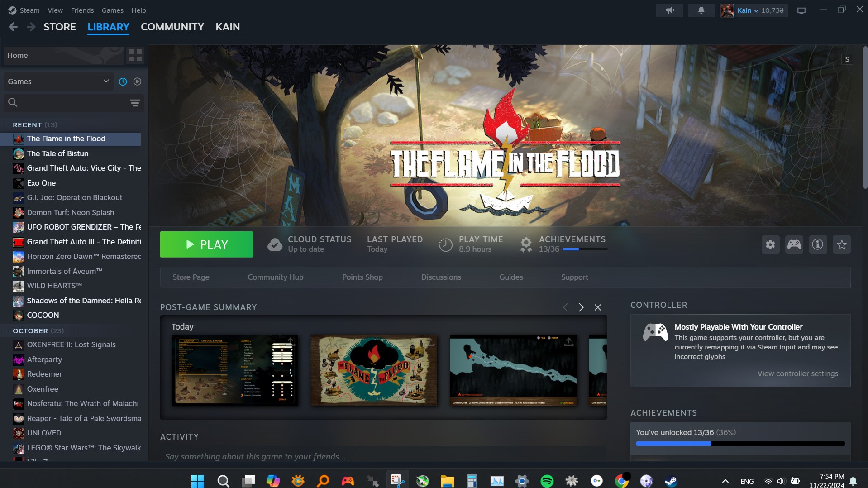The image size is (868, 488).
Task: Click the achievements progress bar under PLAY
Action: point(585,249)
